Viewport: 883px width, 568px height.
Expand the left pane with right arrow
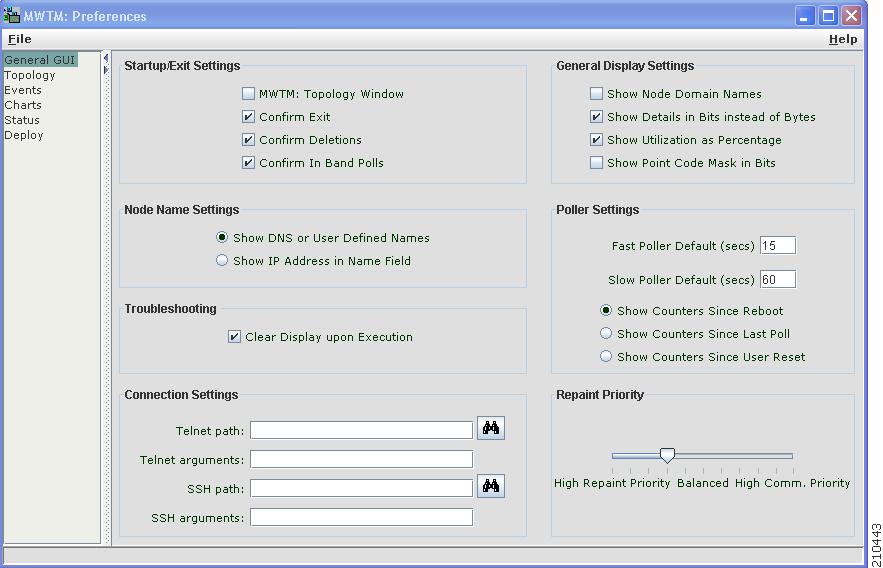click(x=106, y=70)
